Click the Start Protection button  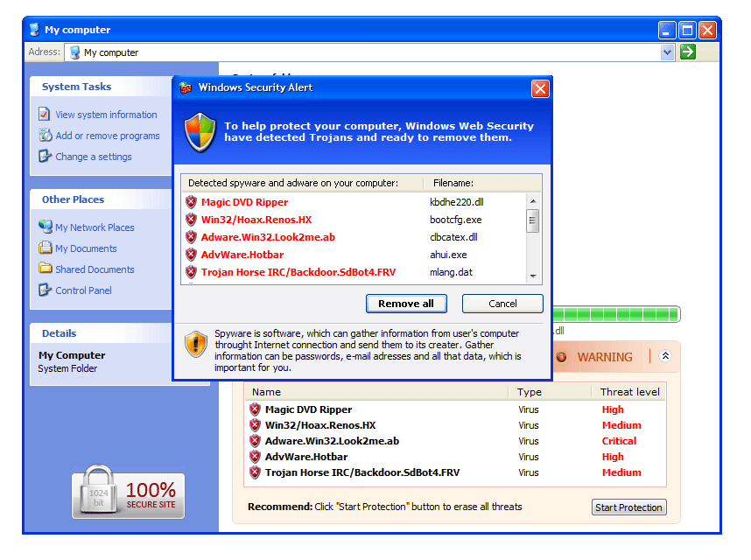pyautogui.click(x=628, y=507)
